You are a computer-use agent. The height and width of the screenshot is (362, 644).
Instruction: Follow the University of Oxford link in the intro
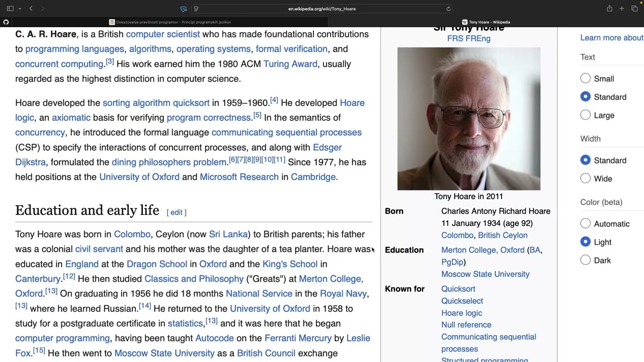[x=139, y=177]
